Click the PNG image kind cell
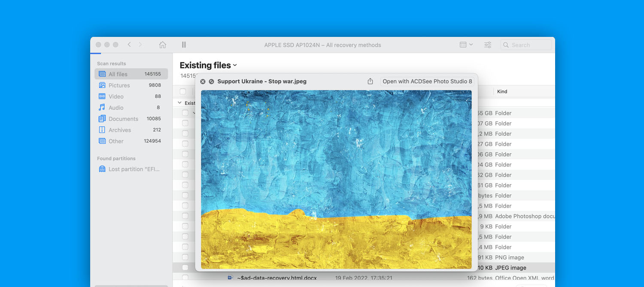Image resolution: width=644 pixels, height=287 pixels. coord(510,257)
